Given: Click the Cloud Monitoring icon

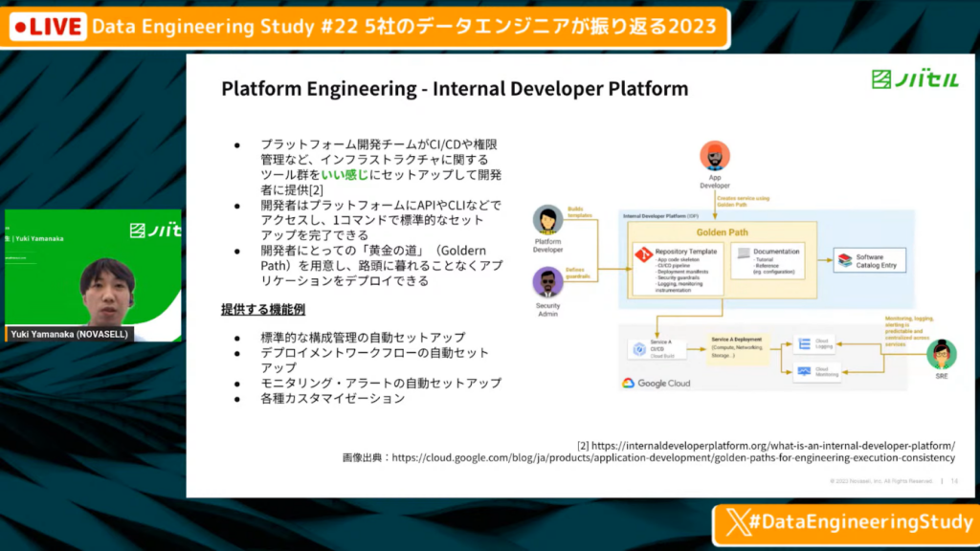Looking at the screenshot, I should click(804, 371).
